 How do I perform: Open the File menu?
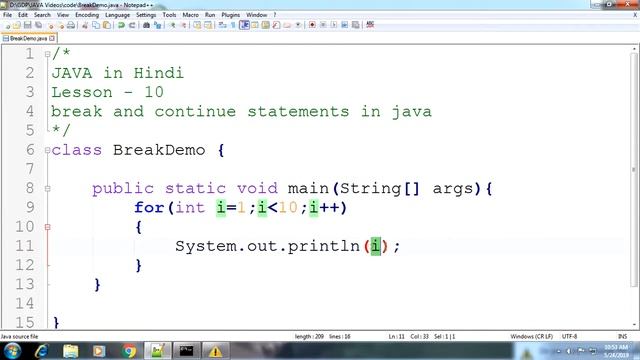click(x=7, y=15)
